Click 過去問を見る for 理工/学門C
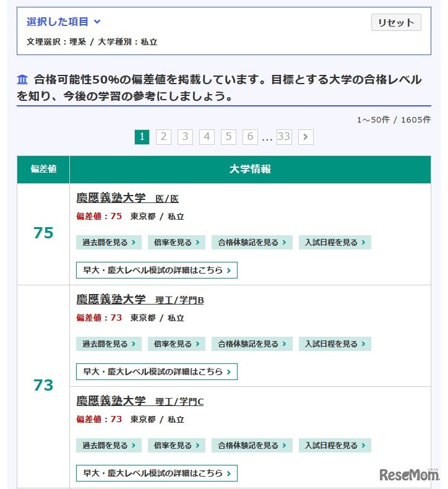Viewport: 448px width, 489px height. [109, 445]
